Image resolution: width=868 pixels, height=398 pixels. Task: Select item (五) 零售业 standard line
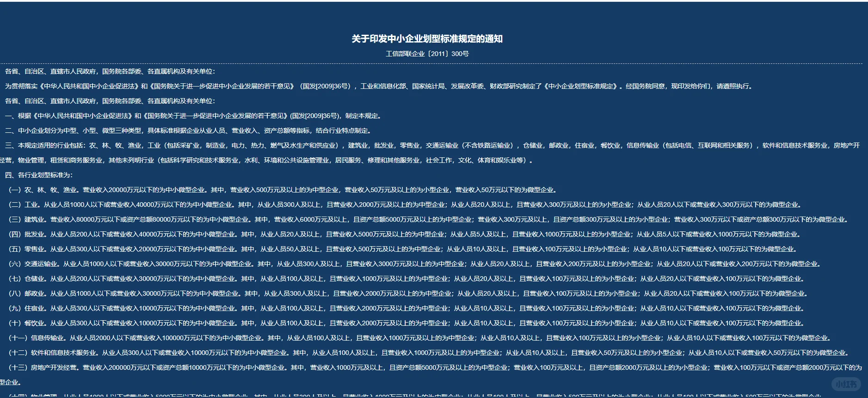403,249
